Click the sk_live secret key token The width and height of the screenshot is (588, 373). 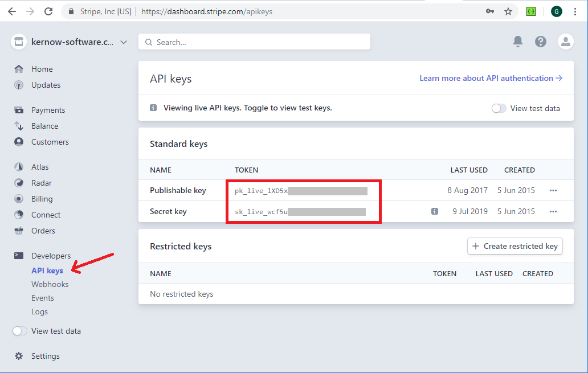coord(300,212)
